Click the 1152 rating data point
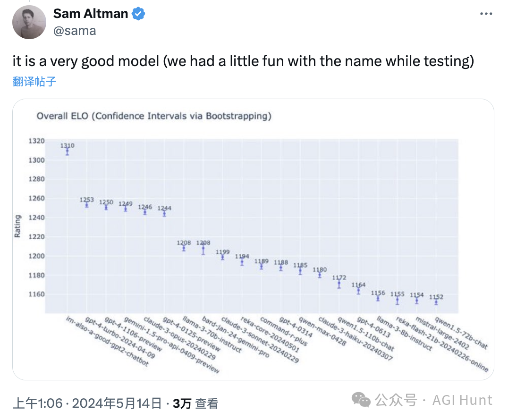The height and width of the screenshot is (420, 508). click(x=436, y=302)
